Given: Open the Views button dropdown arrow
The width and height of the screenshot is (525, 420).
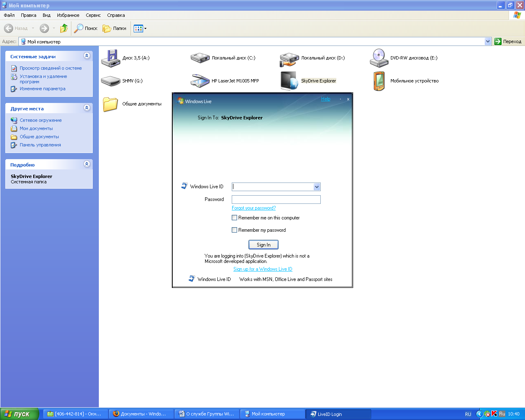Looking at the screenshot, I should tap(145, 28).
